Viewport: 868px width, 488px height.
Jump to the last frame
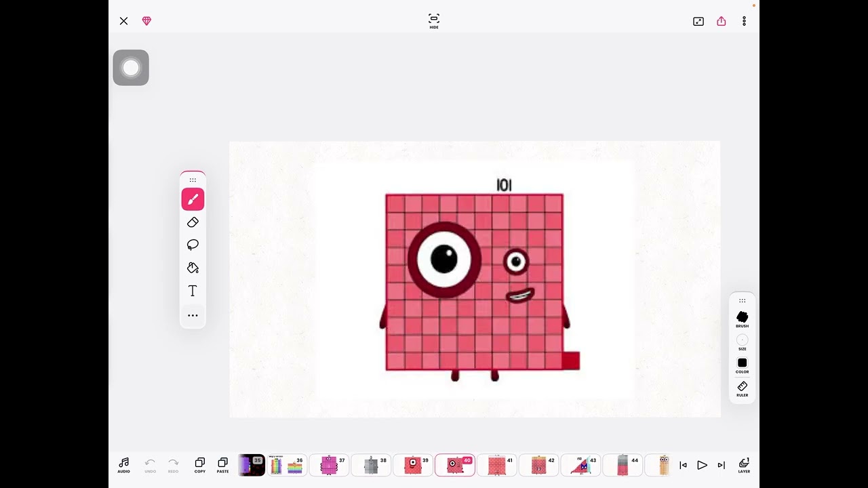pyautogui.click(x=722, y=465)
